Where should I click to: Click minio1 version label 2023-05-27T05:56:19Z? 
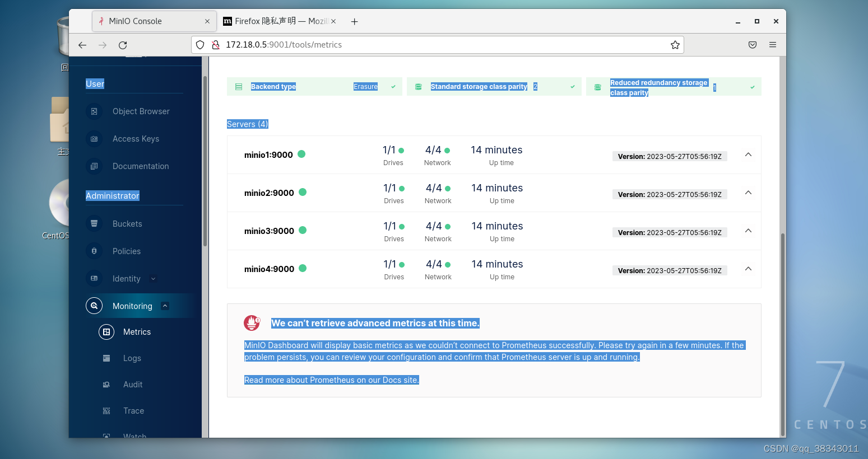[x=670, y=157]
